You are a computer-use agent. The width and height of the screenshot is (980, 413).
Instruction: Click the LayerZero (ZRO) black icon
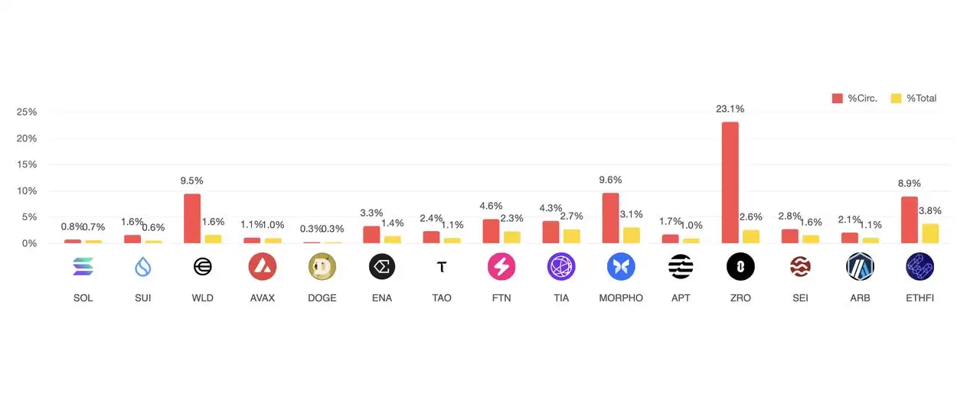[740, 266]
